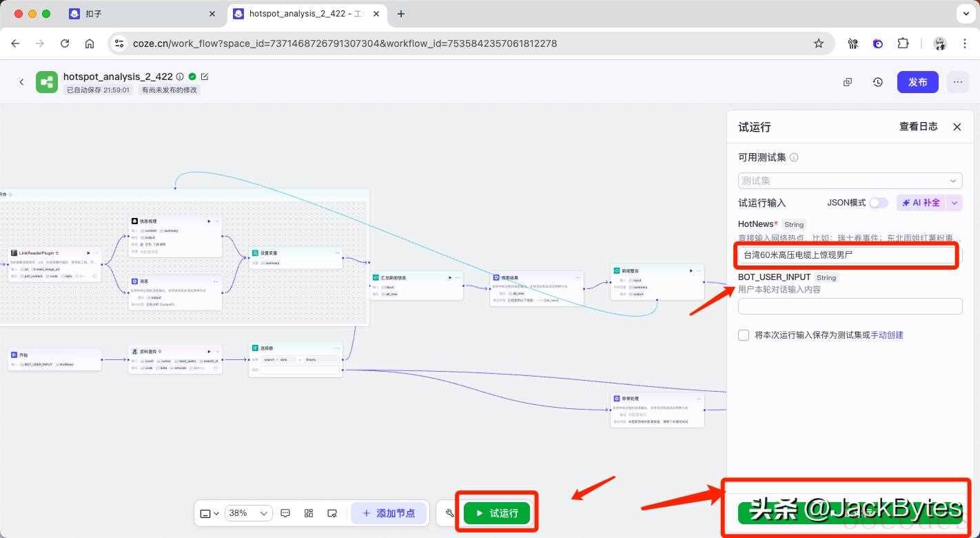The width and height of the screenshot is (980, 538).
Task: Open the comment tool in bottom toolbar
Action: (285, 513)
